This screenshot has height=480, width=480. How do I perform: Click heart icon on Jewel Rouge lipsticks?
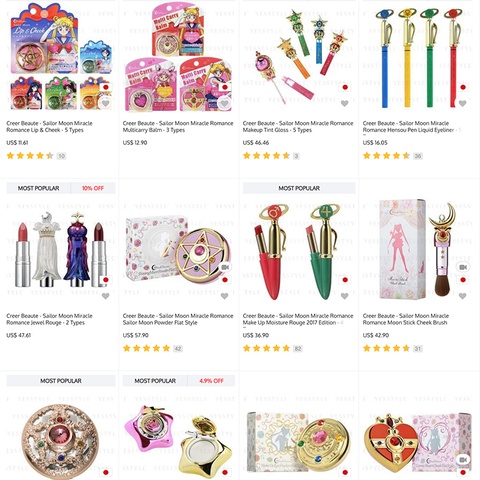click(105, 296)
